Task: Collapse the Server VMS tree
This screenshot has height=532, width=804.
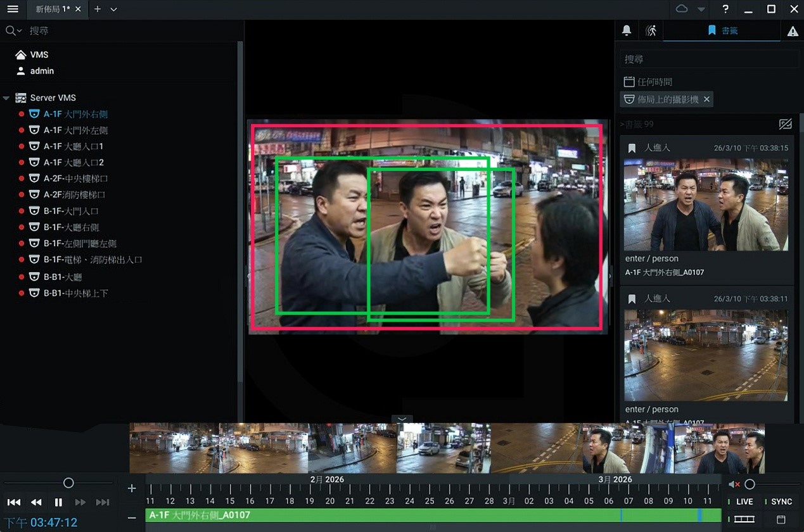Action: [x=6, y=98]
